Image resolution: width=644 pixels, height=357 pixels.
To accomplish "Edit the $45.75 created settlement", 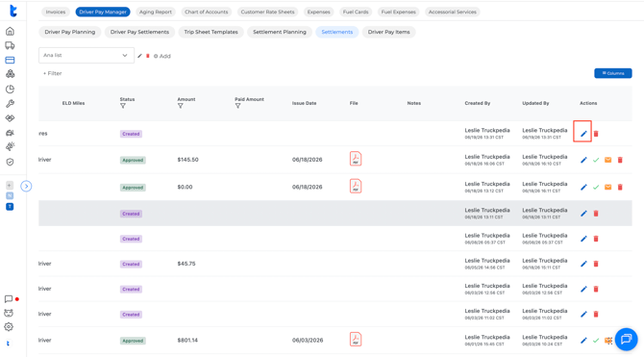I will (x=583, y=264).
